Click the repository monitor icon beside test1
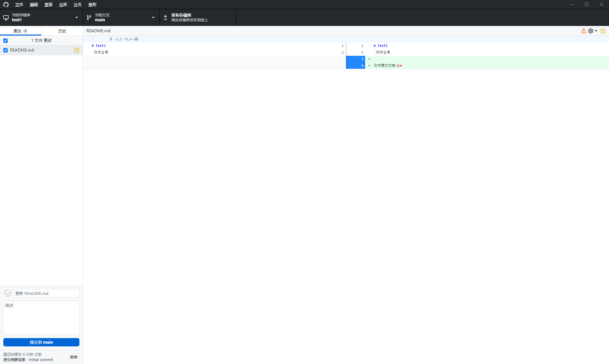This screenshot has width=609, height=364. (x=6, y=17)
